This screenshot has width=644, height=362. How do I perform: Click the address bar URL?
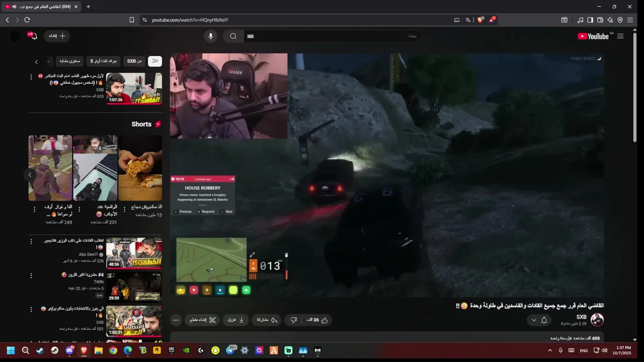click(190, 20)
